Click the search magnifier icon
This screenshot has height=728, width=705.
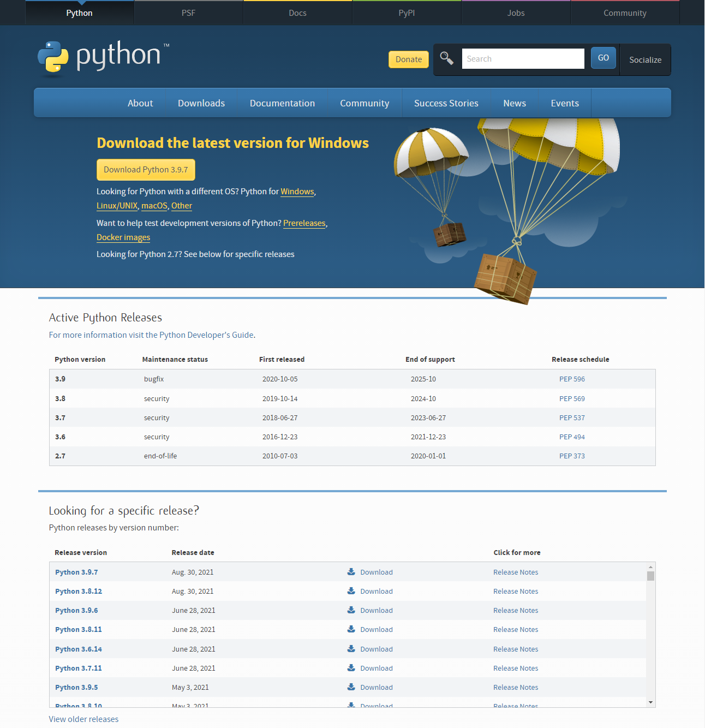point(446,58)
